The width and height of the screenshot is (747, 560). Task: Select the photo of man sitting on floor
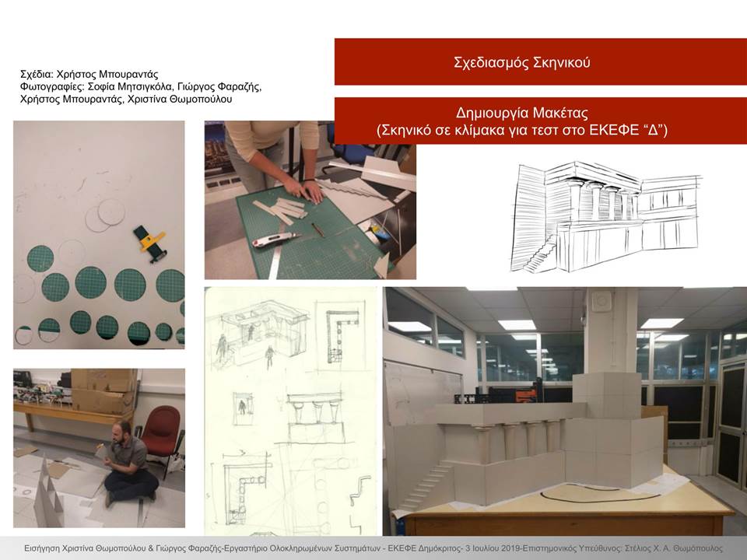[99, 448]
